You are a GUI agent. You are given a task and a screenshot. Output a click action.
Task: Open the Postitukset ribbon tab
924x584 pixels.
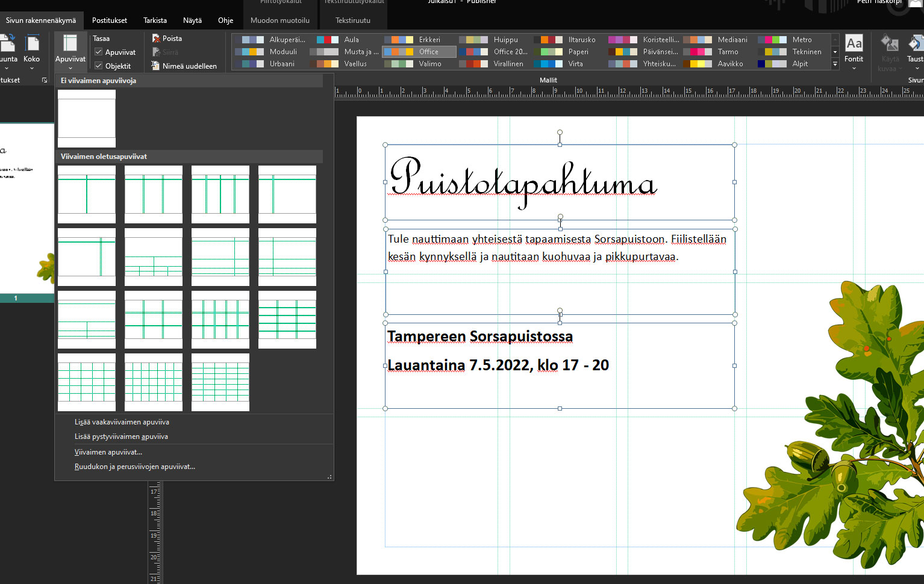coord(110,20)
